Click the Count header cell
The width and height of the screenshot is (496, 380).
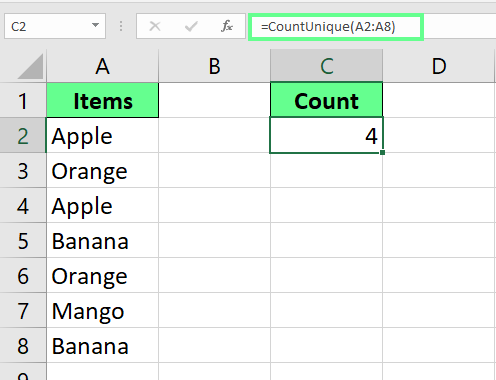pyautogui.click(x=327, y=100)
